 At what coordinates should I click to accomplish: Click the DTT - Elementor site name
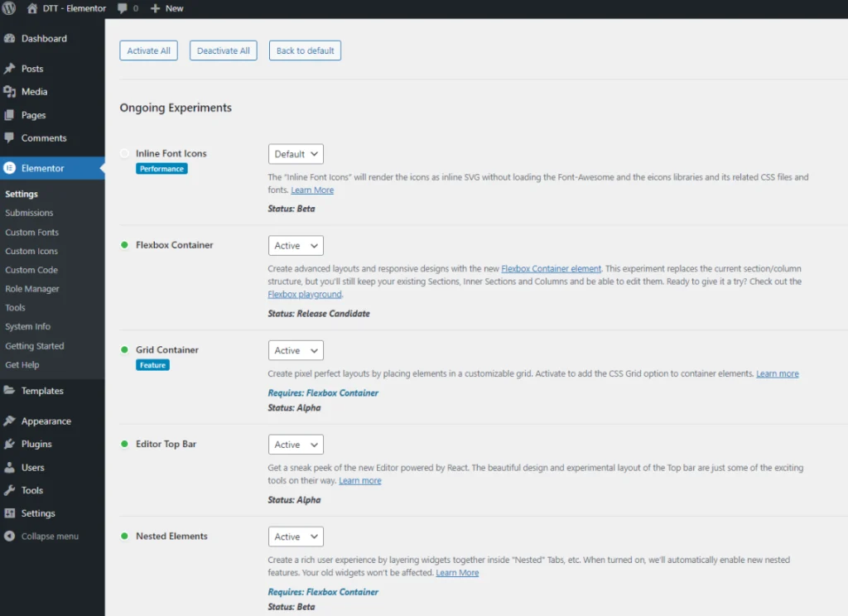pyautogui.click(x=75, y=8)
